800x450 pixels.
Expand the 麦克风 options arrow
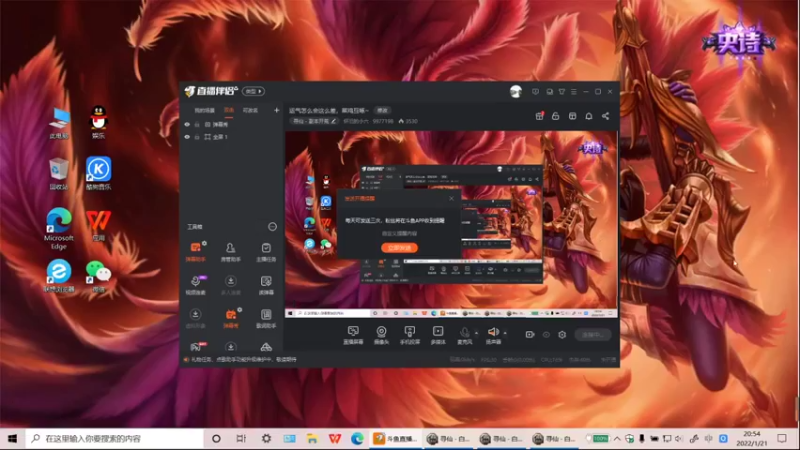(x=477, y=333)
